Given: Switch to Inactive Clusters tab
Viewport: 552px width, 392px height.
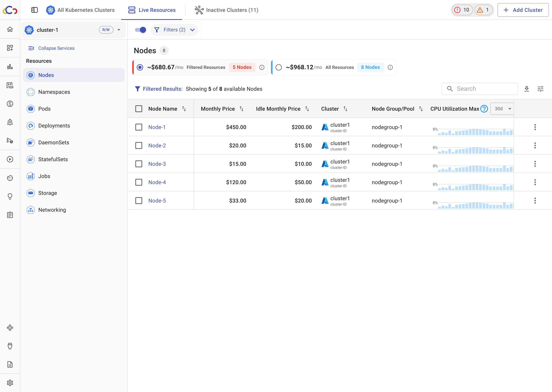Looking at the screenshot, I should click(227, 10).
